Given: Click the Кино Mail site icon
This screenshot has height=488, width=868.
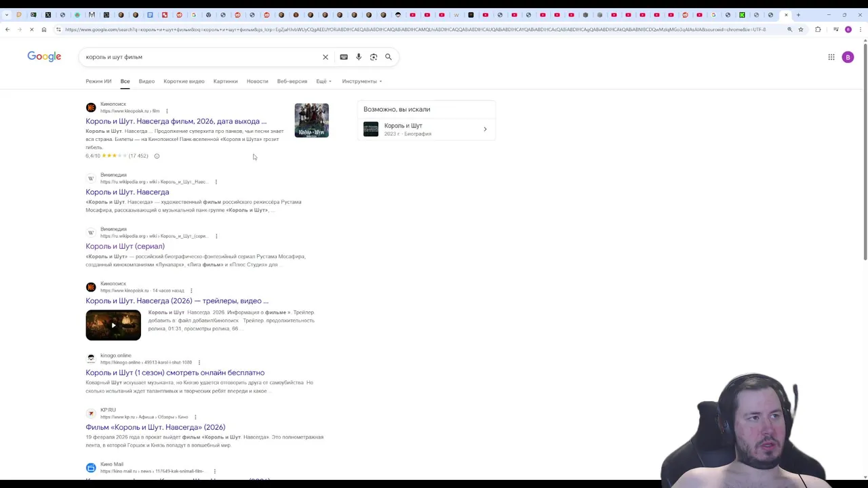Looking at the screenshot, I should pyautogui.click(x=91, y=468).
